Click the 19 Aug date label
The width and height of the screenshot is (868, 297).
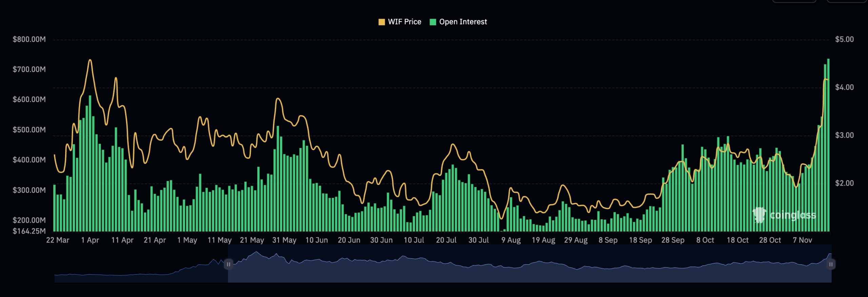pos(544,240)
